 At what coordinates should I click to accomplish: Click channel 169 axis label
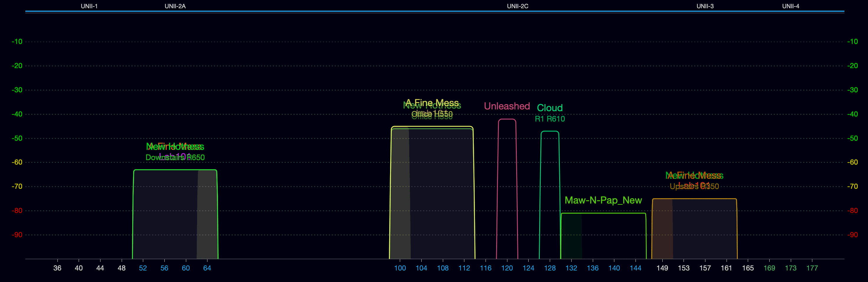[x=769, y=268]
